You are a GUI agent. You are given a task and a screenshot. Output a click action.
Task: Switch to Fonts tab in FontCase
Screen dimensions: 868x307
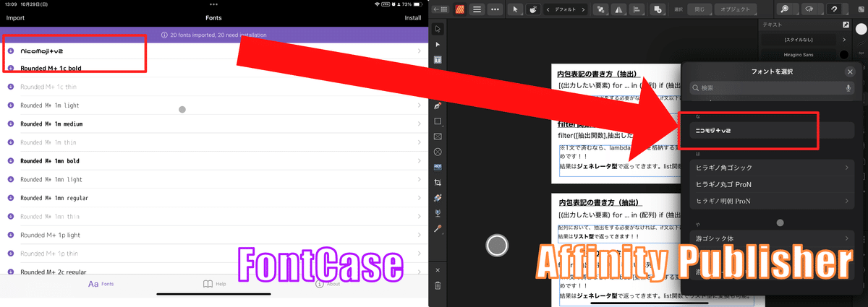pos(101,284)
